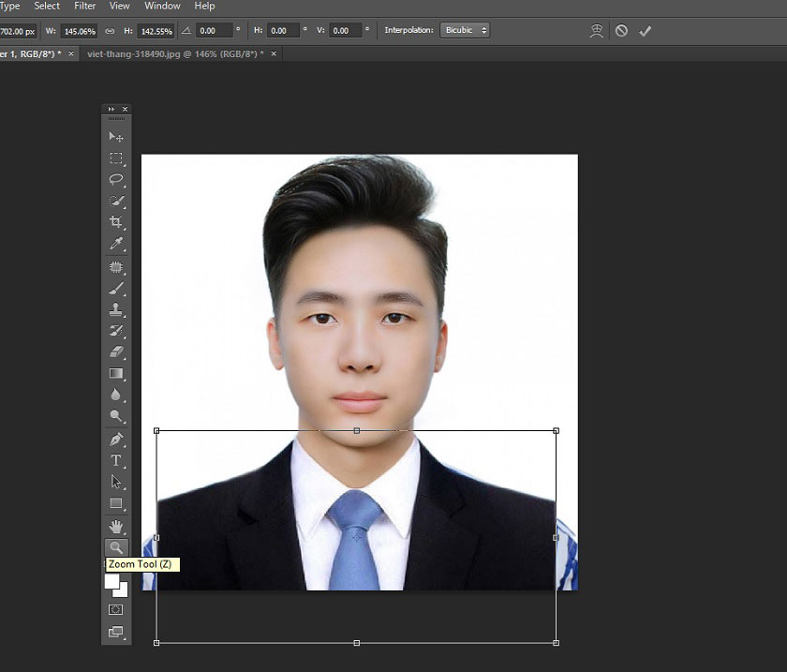The width and height of the screenshot is (787, 672).
Task: Click the rotation angle icon
Action: pos(186,31)
